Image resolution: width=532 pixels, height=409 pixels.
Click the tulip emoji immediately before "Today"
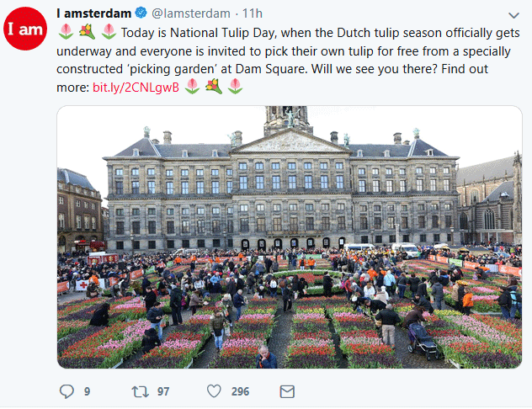coord(109,32)
